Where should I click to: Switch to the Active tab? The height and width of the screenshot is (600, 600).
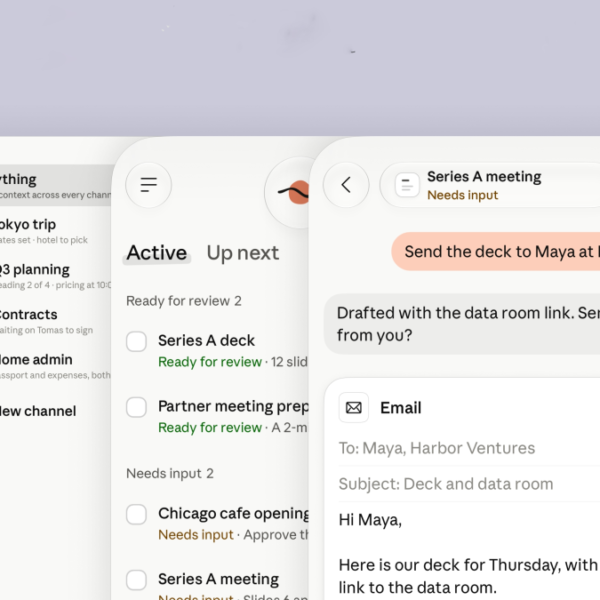click(157, 253)
